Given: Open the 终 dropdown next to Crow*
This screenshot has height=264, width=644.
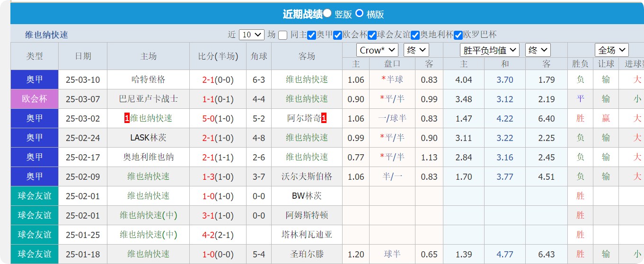Looking at the screenshot, I should point(416,50).
